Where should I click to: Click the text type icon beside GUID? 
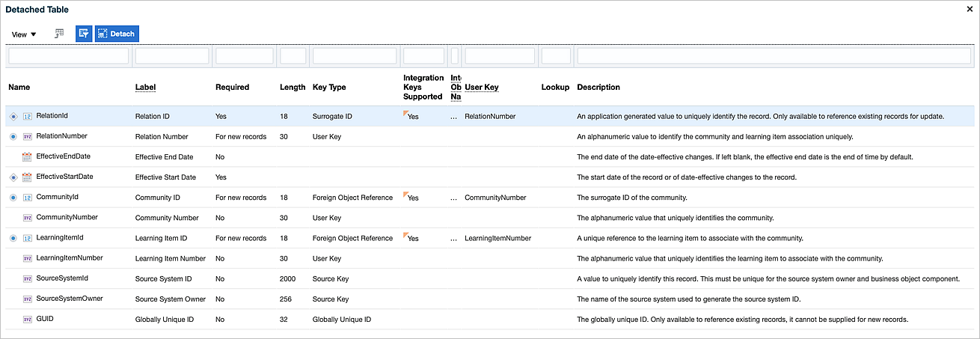pos(28,320)
